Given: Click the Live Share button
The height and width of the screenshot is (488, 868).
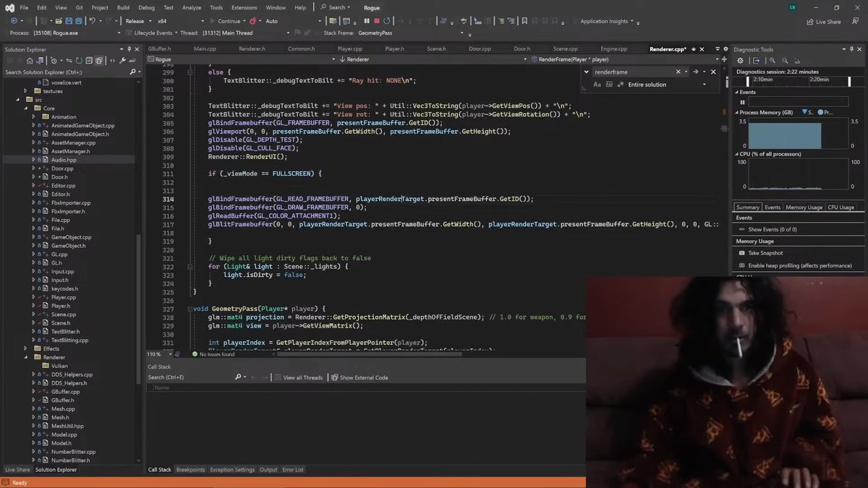Looking at the screenshot, I should pos(823,22).
